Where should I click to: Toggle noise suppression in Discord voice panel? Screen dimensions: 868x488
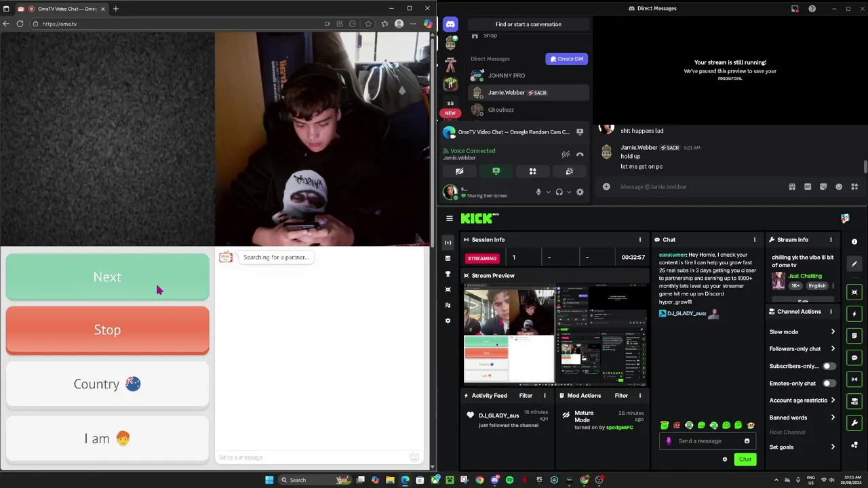click(566, 155)
